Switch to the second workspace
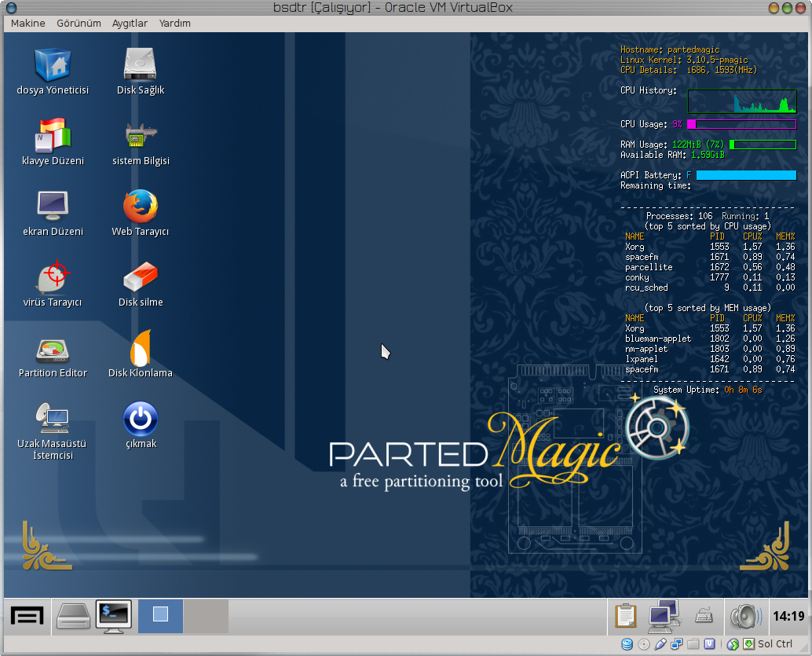Screen dimensions: 812x656 pos(206,616)
